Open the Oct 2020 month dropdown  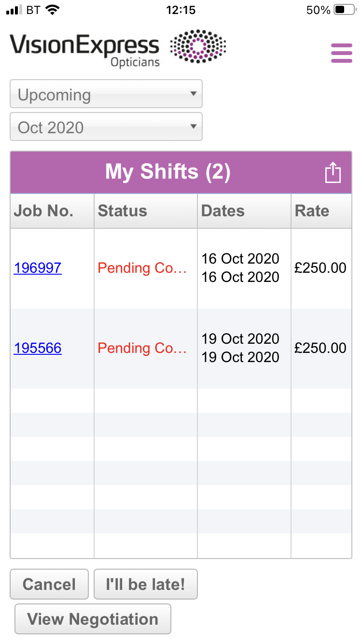(x=106, y=127)
